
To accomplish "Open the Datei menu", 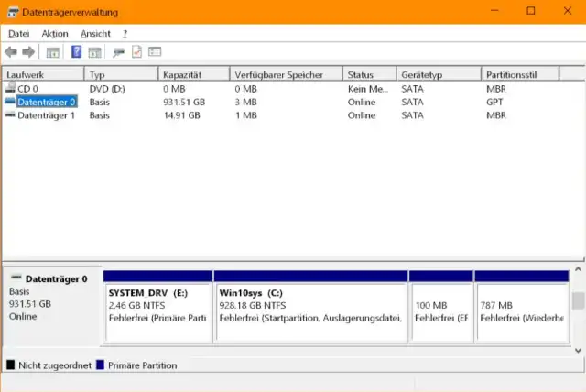I will click(18, 33).
